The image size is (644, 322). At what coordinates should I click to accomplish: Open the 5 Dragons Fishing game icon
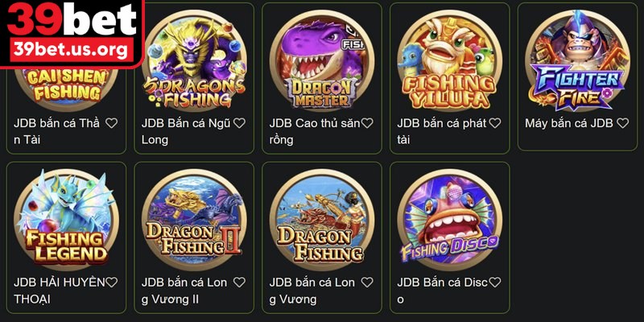(194, 61)
